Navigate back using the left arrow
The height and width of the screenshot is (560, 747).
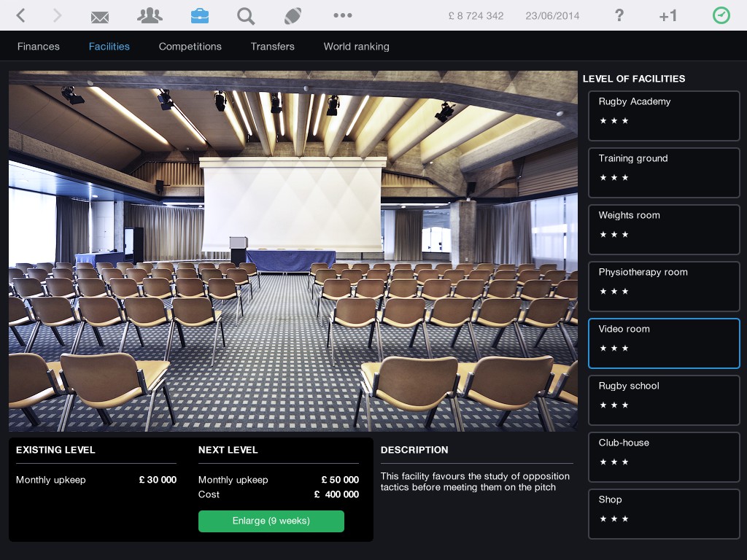20,15
